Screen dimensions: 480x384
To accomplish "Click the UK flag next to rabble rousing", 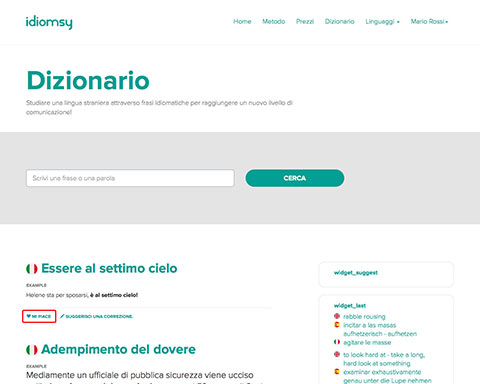I will (337, 316).
